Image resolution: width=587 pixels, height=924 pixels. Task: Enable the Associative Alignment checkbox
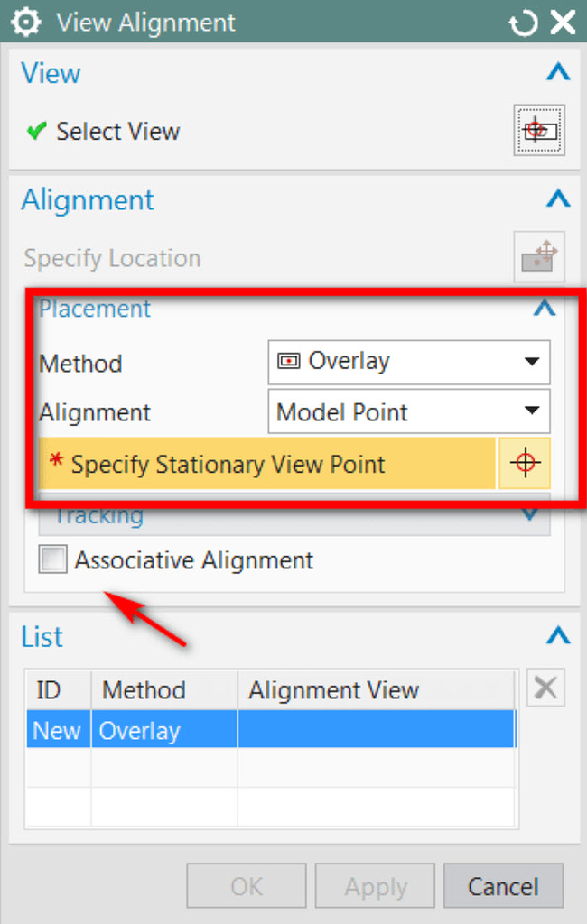coord(52,559)
